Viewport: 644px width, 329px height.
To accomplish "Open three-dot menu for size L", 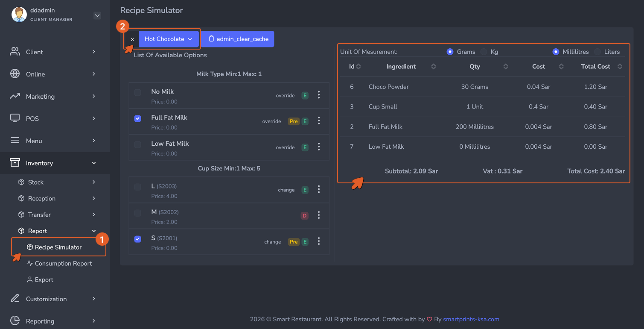I will point(319,190).
